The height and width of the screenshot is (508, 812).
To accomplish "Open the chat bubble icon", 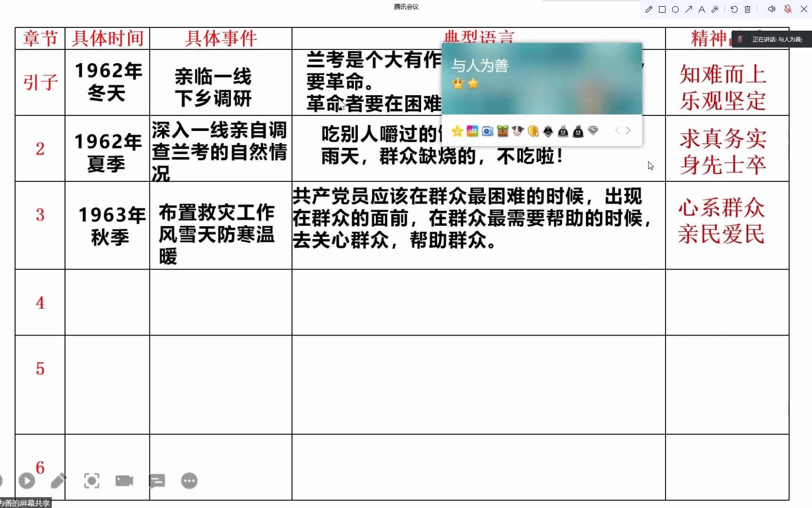I will (x=157, y=481).
